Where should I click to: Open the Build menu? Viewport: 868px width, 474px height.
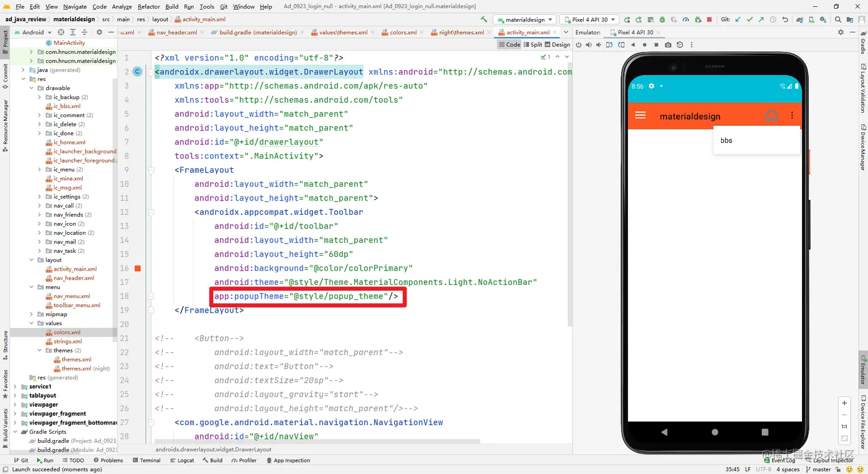172,6
